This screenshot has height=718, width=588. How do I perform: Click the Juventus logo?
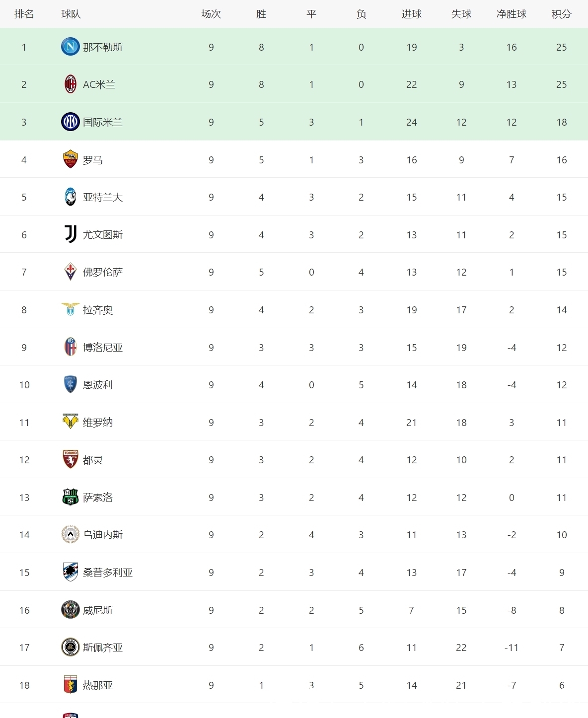(x=71, y=234)
